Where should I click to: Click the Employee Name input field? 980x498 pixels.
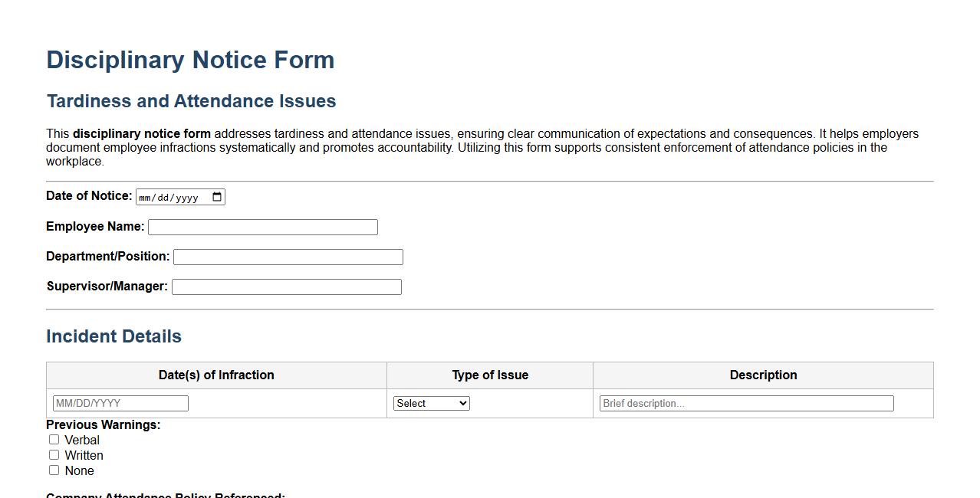point(262,227)
